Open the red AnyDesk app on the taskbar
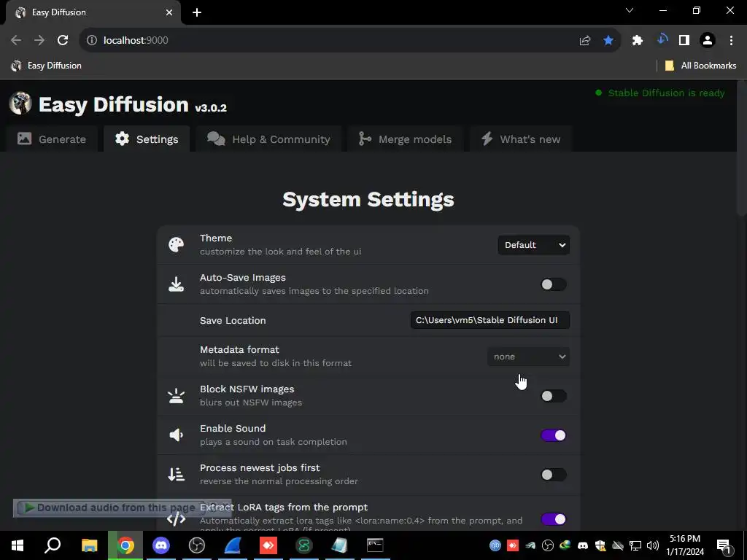The height and width of the screenshot is (560, 747). (x=268, y=545)
